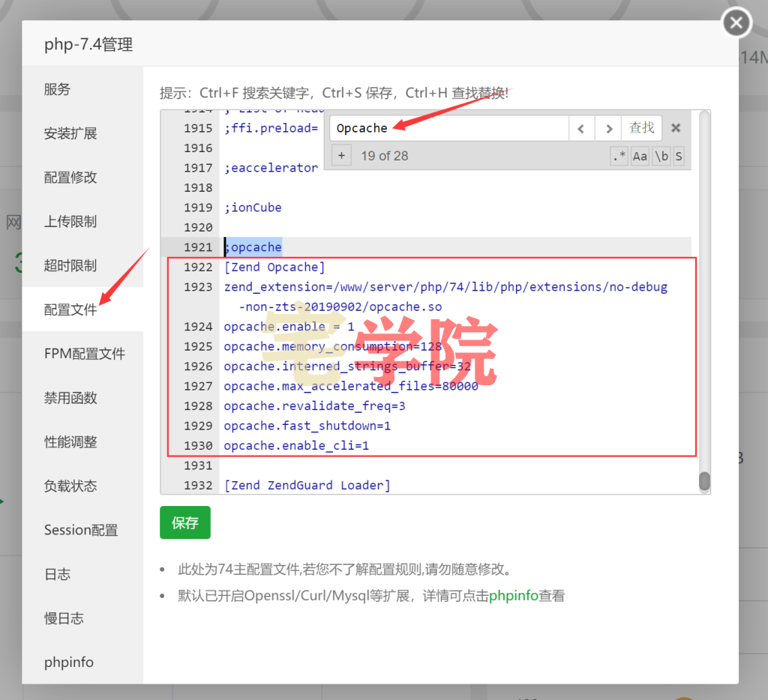Click the 19 of 28 match counter
Screen dimensions: 768x700
pos(385,156)
